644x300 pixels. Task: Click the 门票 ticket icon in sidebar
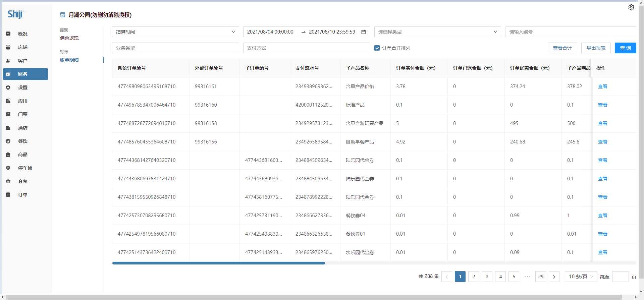click(8, 114)
